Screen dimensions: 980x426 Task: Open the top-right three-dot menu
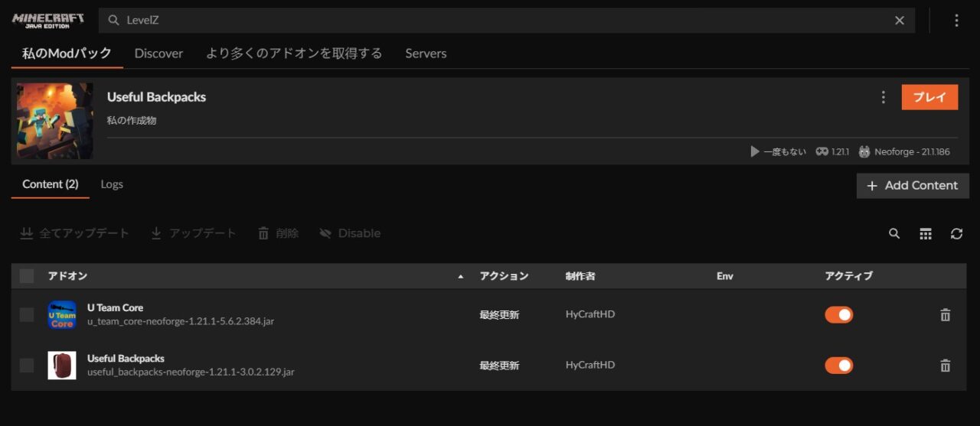956,21
